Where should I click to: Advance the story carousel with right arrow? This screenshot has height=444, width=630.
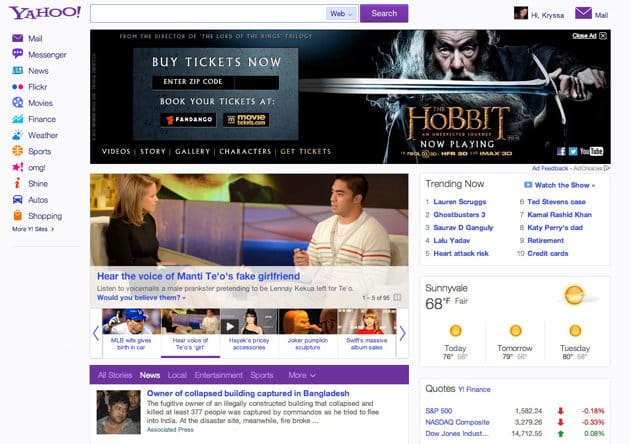pos(402,333)
